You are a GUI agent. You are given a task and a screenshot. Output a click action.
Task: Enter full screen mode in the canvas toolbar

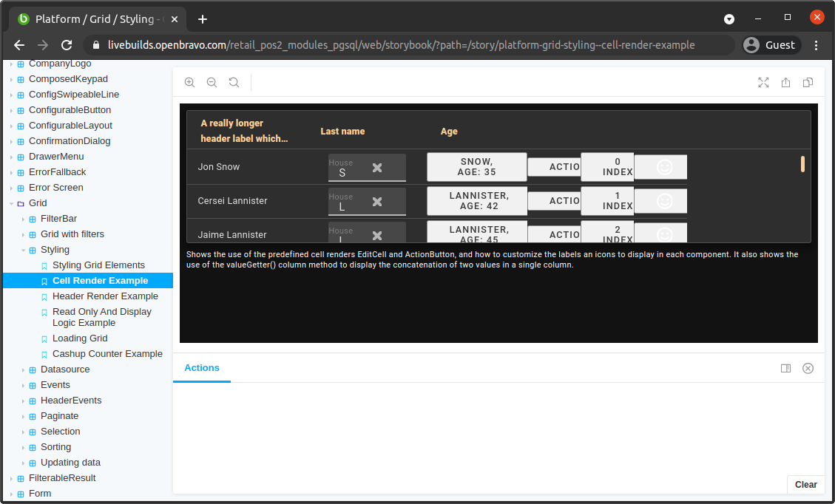pos(763,83)
